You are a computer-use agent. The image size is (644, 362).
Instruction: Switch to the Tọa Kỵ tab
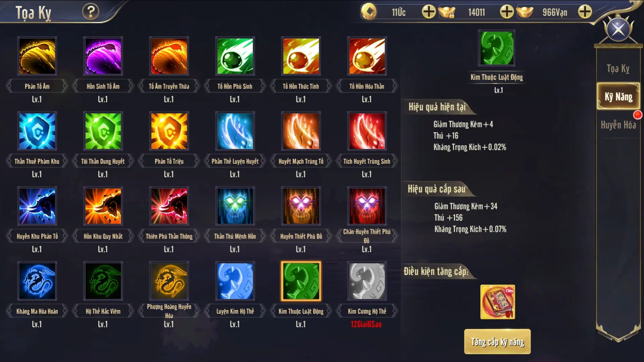coord(618,68)
